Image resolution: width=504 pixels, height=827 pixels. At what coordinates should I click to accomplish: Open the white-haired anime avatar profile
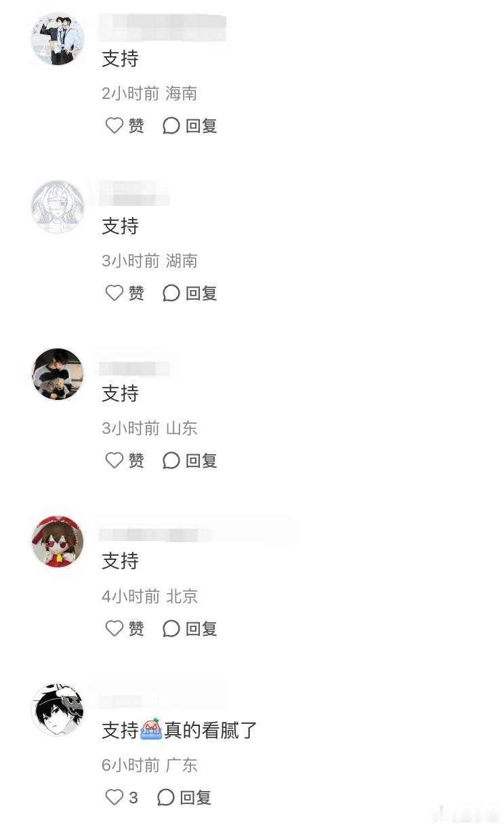[x=58, y=206]
